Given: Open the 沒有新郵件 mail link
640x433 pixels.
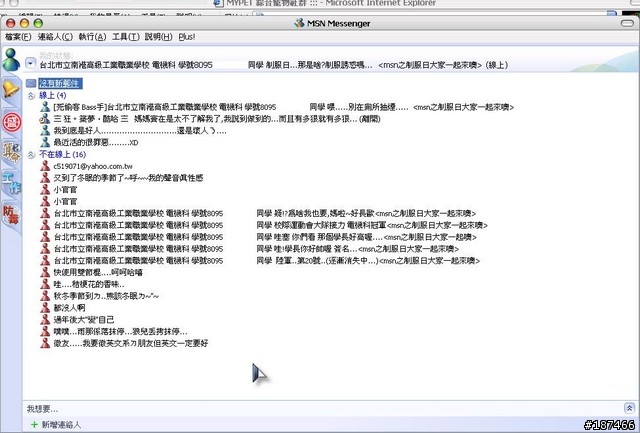Looking at the screenshot, I should coord(60,84).
